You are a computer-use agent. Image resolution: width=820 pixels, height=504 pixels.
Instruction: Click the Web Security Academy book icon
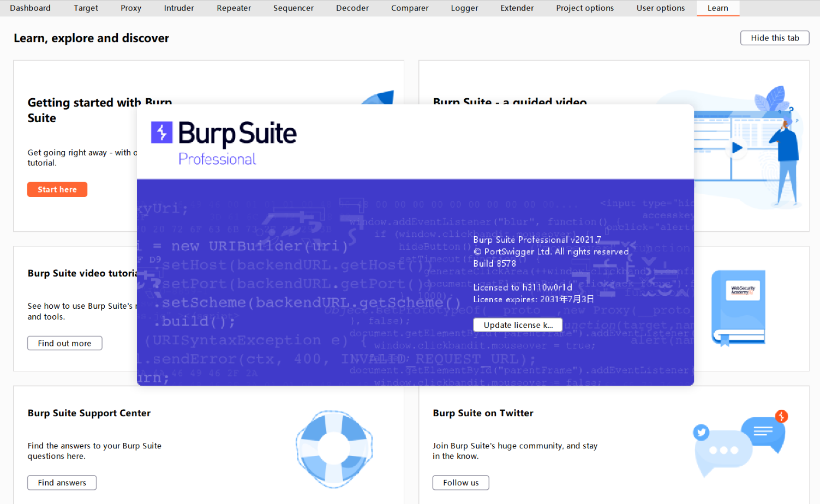tap(738, 308)
